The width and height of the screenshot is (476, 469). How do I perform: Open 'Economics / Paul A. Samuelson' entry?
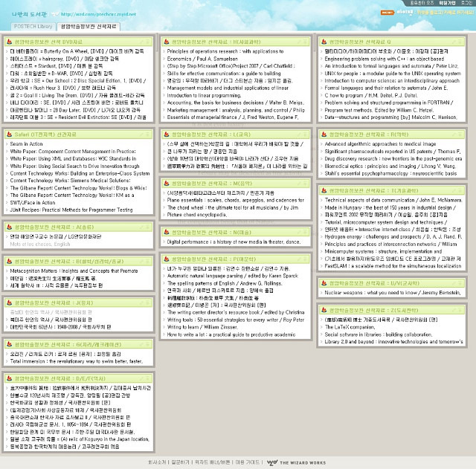tap(202, 59)
